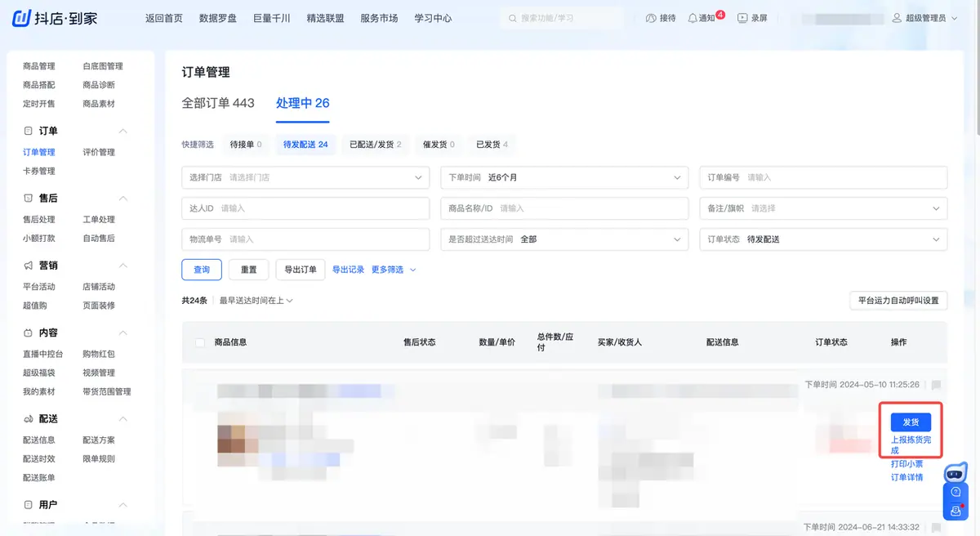Click the 用户 section icon in sidebar
980x536 pixels.
(x=29, y=505)
